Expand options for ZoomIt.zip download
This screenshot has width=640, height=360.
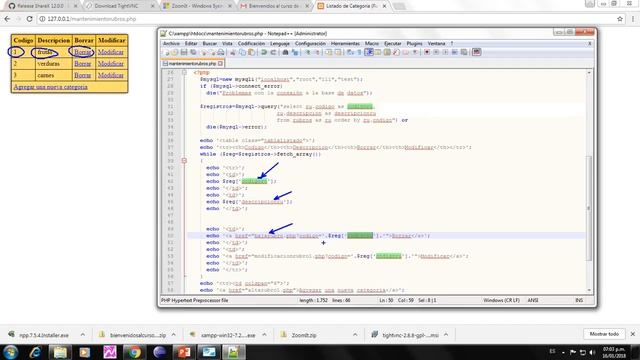coord(355,335)
